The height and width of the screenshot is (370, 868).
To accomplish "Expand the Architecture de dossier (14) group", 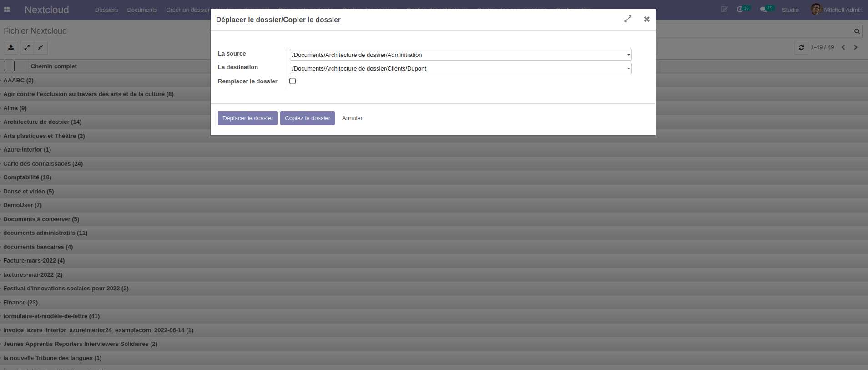I will 42,122.
